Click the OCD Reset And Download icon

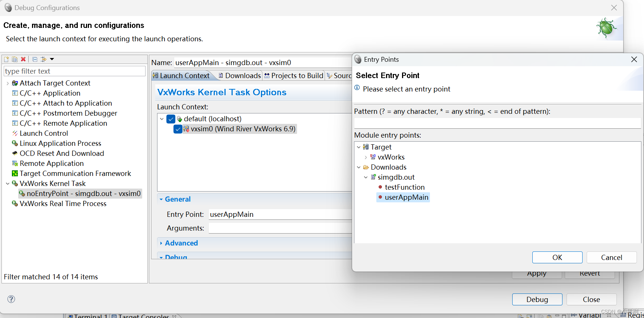pos(15,154)
